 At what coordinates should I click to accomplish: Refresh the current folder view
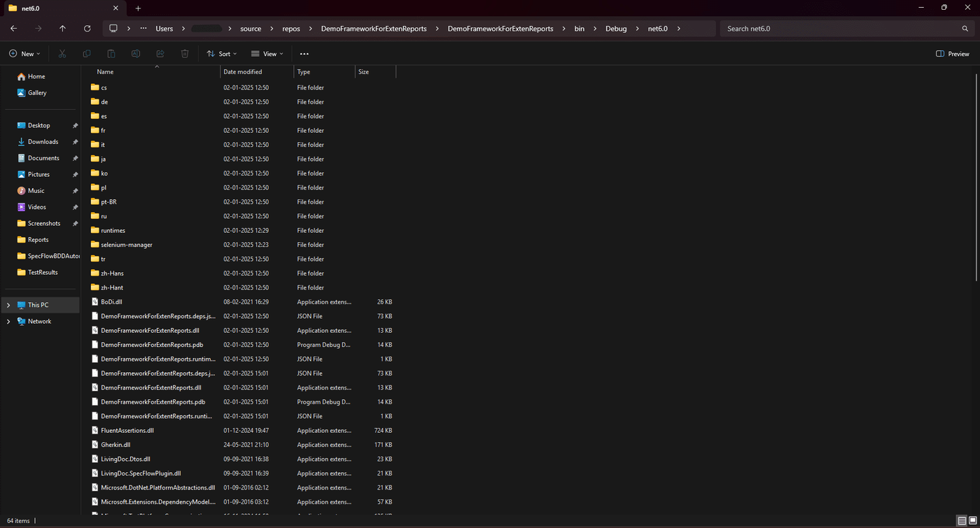87,29
